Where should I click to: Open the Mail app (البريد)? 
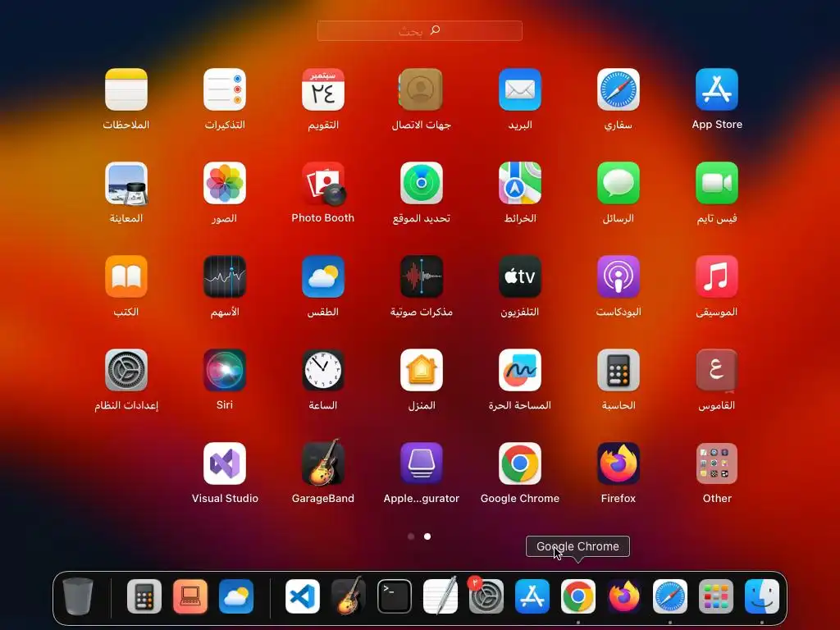click(519, 89)
